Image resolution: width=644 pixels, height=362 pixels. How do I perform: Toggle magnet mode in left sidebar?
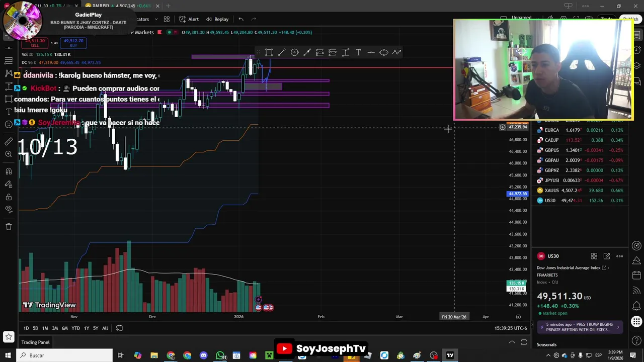coord(9,171)
